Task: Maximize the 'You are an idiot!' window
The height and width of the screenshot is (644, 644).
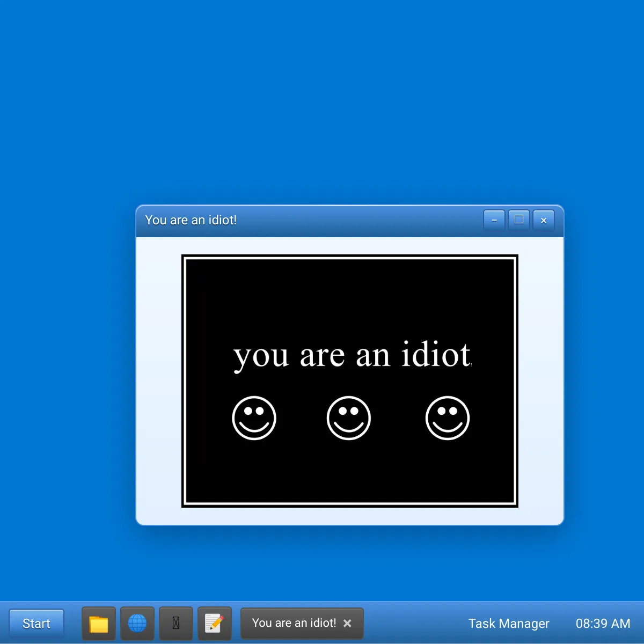Action: [519, 220]
